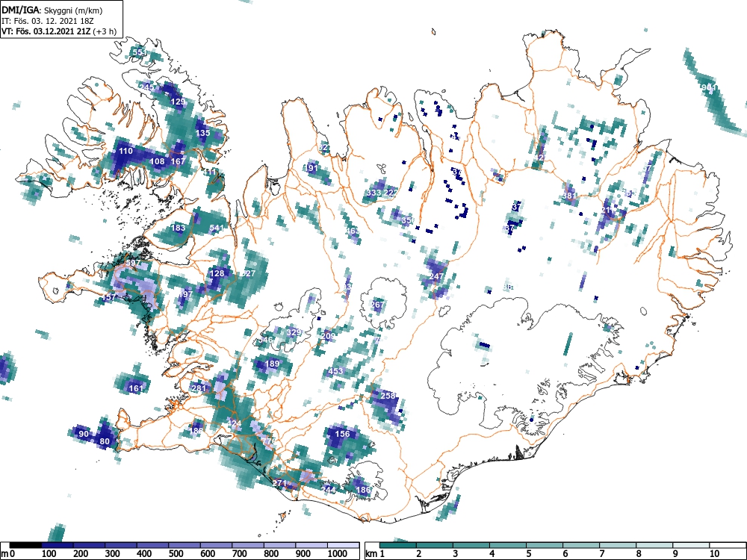
Task: Pick the lavender swatch between 900 and 1000
Action: pos(311,545)
